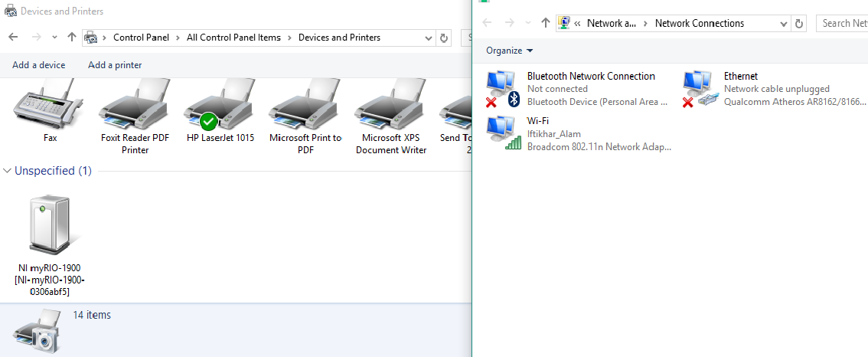Viewport: 868px width, 357px height.
Task: Show hidden breadcrumbs in Network address bar
Action: (578, 23)
